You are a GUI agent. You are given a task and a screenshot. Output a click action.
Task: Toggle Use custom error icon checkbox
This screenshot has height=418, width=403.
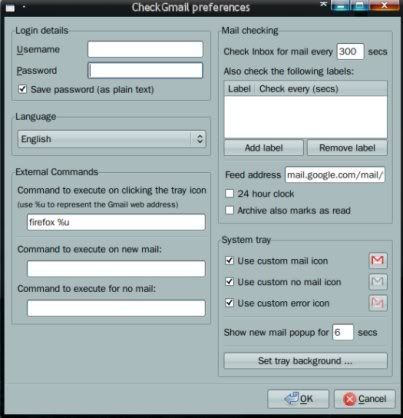click(229, 303)
